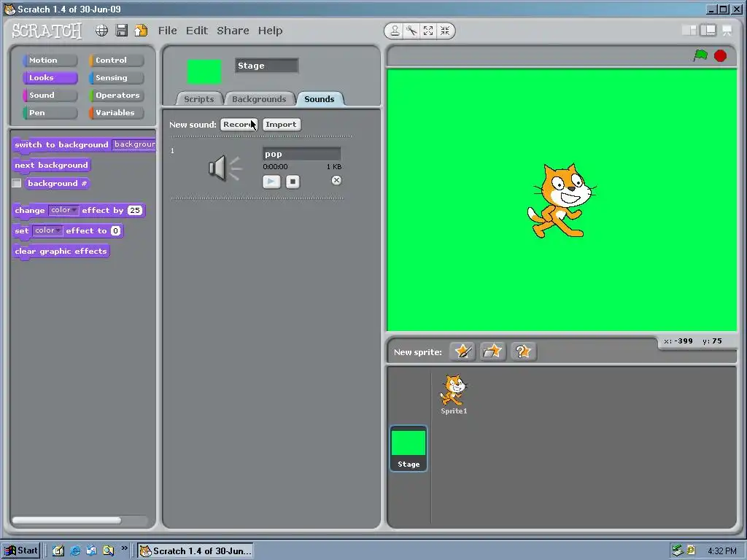Click the 0 value in set effect block

[115, 231]
